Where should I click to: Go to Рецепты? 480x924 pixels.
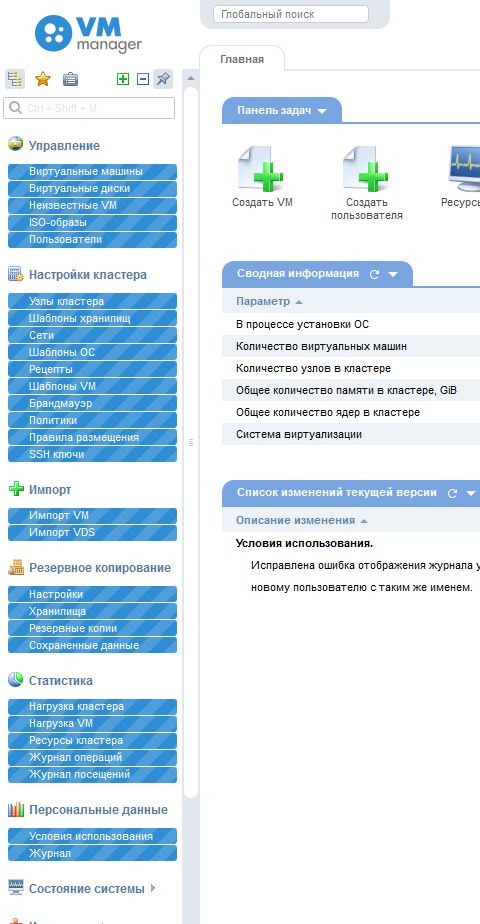92,369
